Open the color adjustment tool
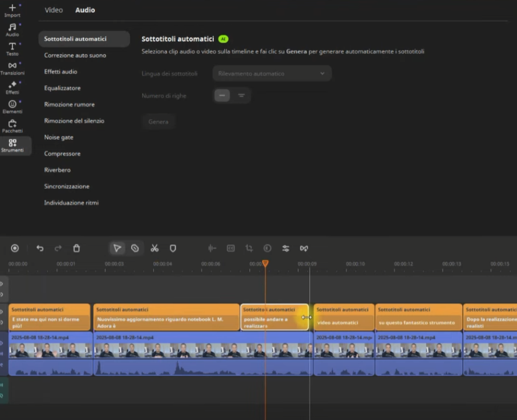 pos(268,248)
